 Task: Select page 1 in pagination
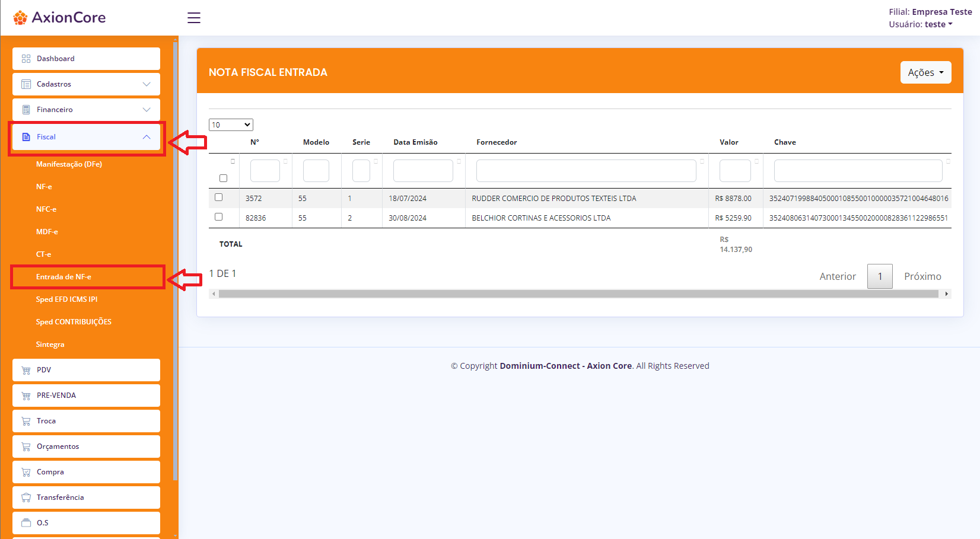880,276
